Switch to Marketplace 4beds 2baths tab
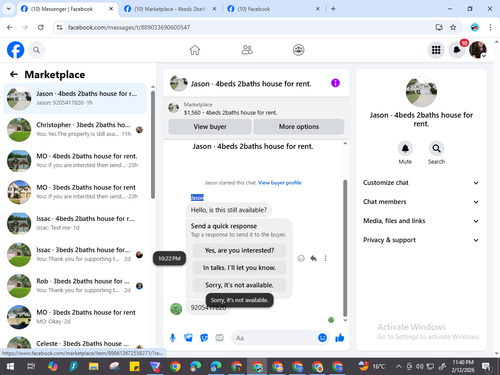The height and width of the screenshot is (375, 500). (170, 9)
